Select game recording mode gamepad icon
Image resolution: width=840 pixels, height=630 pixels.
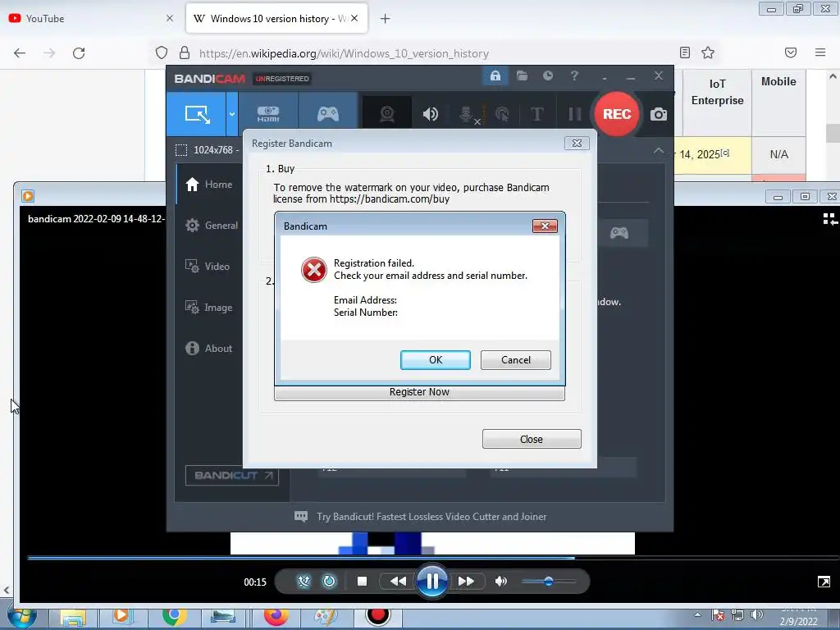[x=328, y=113]
